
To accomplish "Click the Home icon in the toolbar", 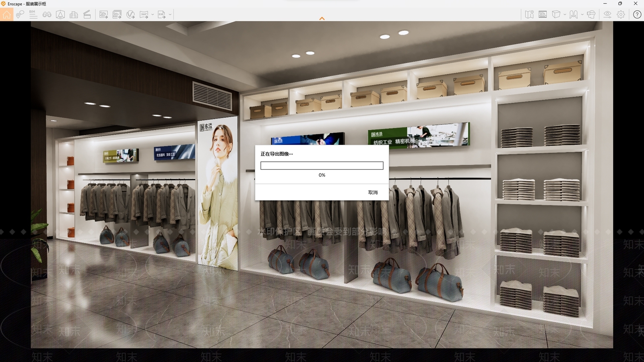I will (6, 14).
